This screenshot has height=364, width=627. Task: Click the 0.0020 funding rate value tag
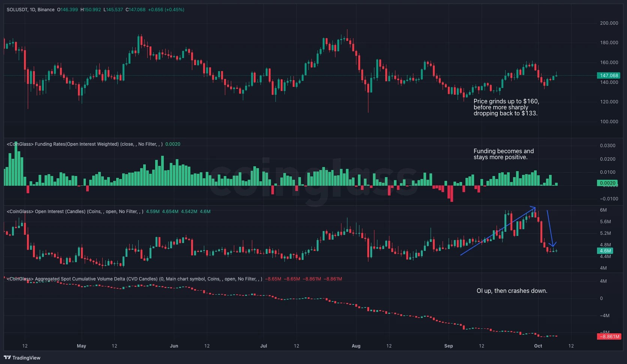[608, 183]
